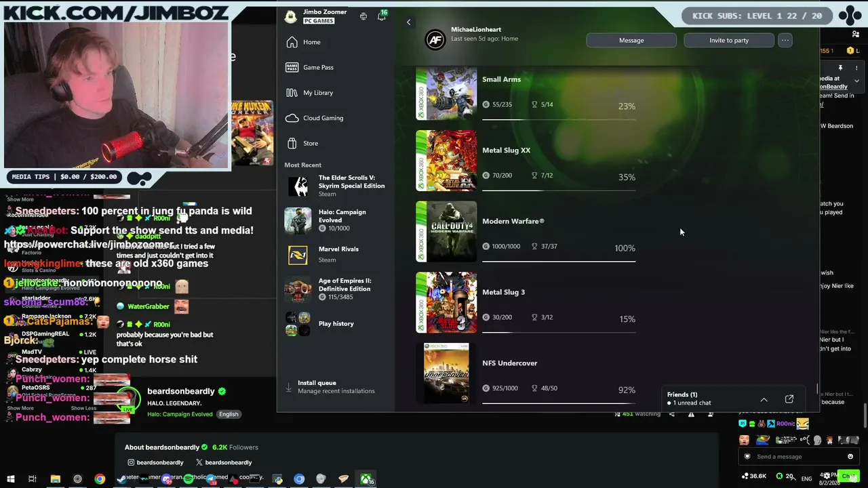This screenshot has height=488, width=868.
Task: Open Age of Empires II from Most Recent
Action: pos(336,288)
